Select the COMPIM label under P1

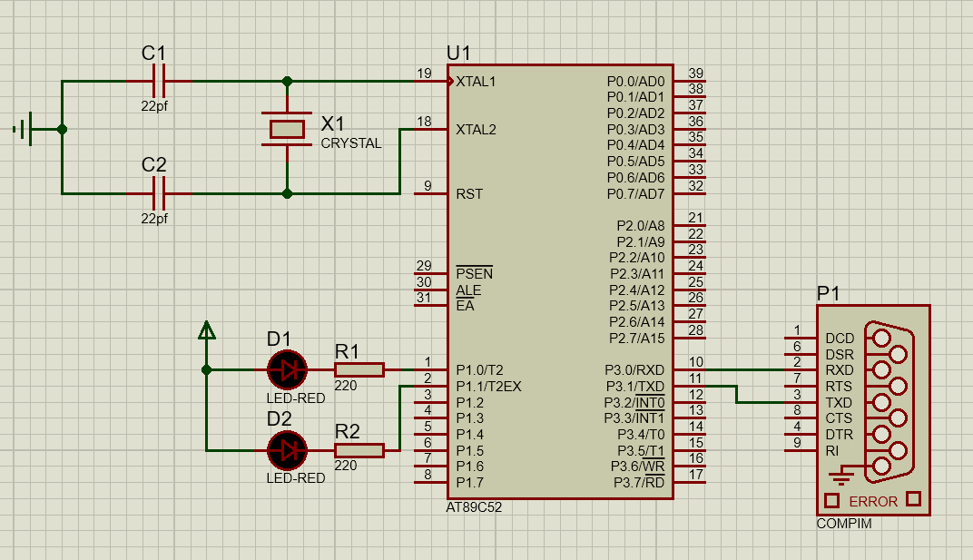pyautogui.click(x=844, y=524)
